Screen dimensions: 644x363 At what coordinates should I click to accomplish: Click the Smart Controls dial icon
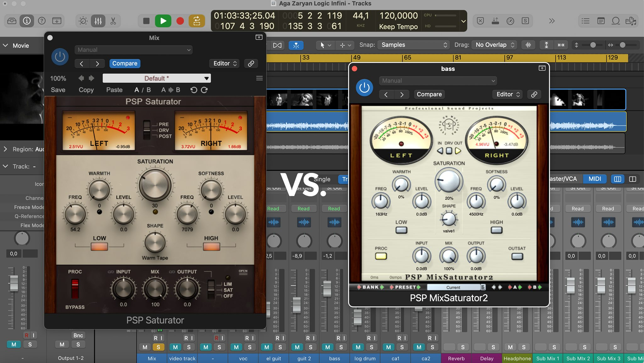click(83, 21)
